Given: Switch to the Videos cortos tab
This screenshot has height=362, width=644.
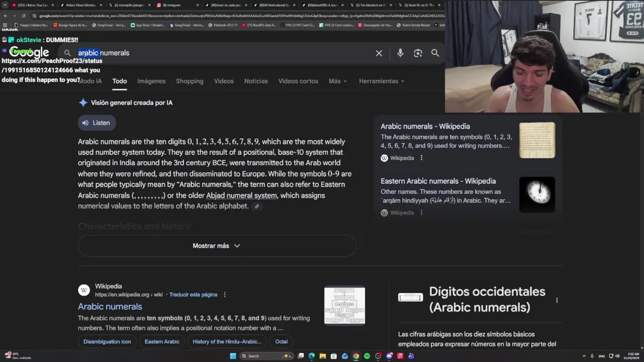Looking at the screenshot, I should [x=298, y=81].
